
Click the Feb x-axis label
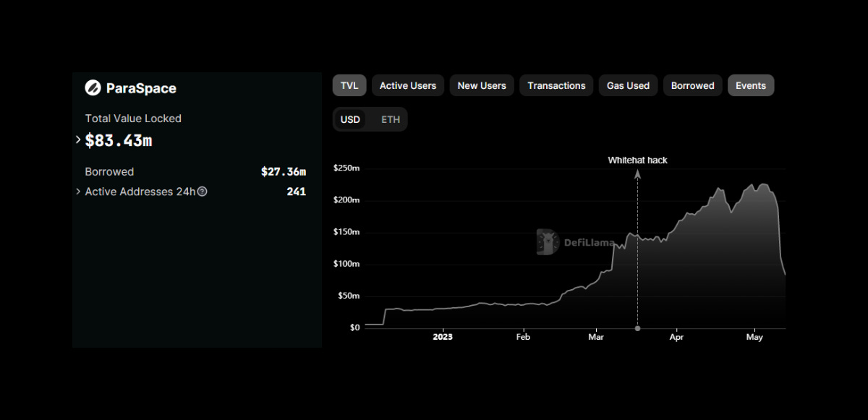523,337
